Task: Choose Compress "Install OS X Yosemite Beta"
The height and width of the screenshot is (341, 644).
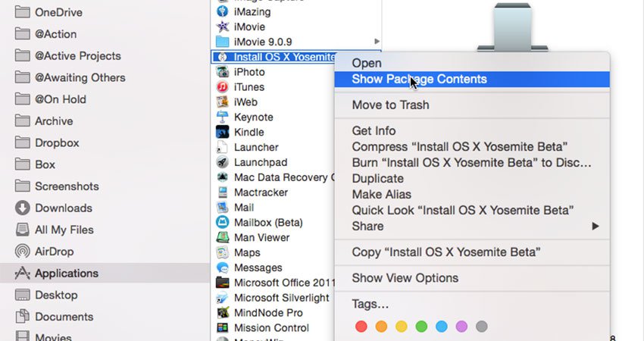Action: pyautogui.click(x=472, y=147)
